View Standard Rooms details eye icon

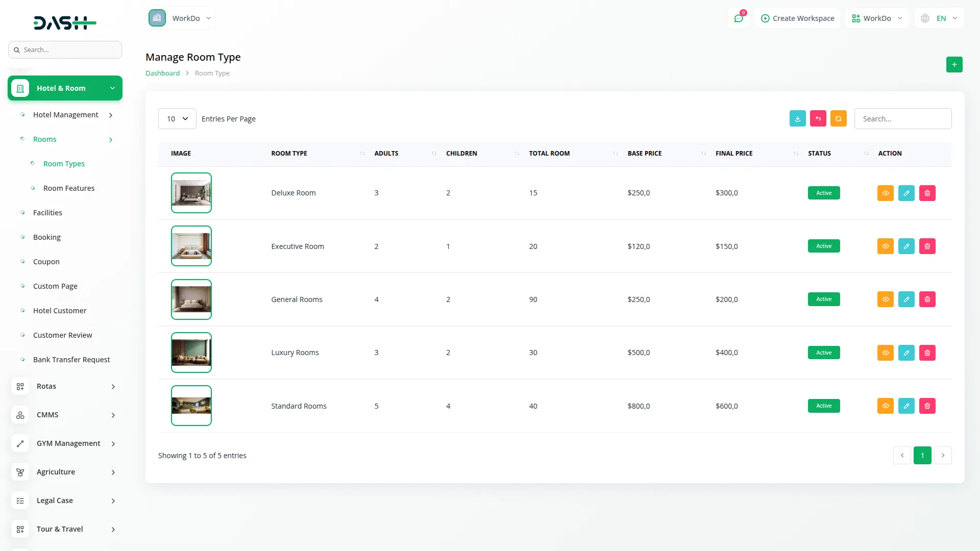[x=885, y=406]
